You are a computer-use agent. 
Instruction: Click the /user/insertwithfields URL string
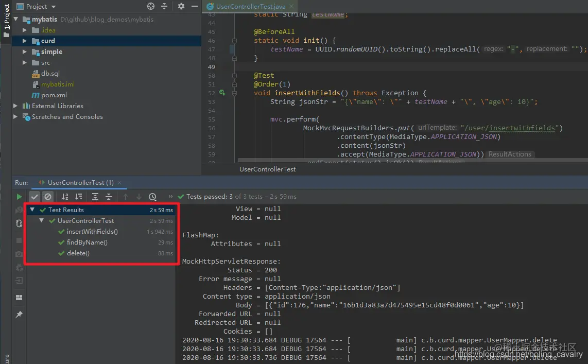(511, 128)
